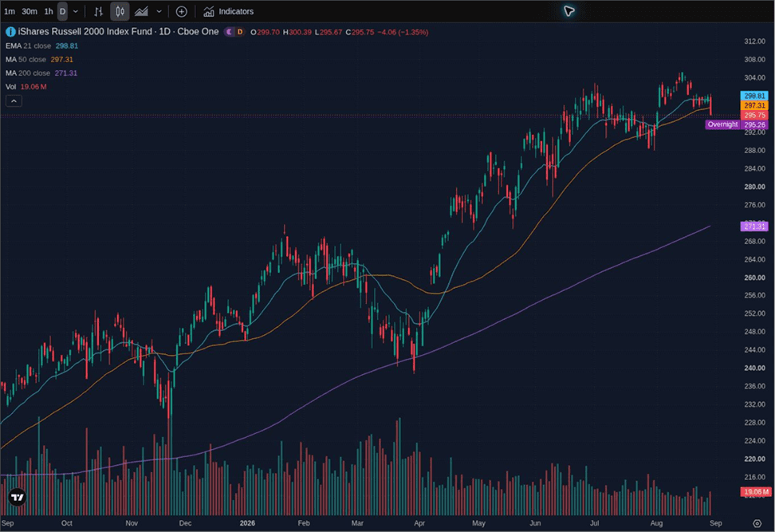Viewport: 775px width, 532px height.
Task: Open the timeframe dropdown next to D
Action: pyautogui.click(x=76, y=11)
